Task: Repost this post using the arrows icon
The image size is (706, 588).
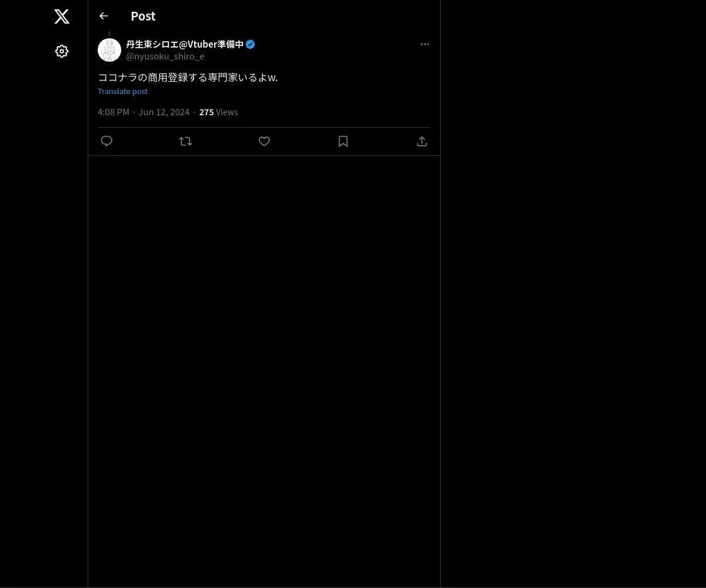Action: point(185,141)
